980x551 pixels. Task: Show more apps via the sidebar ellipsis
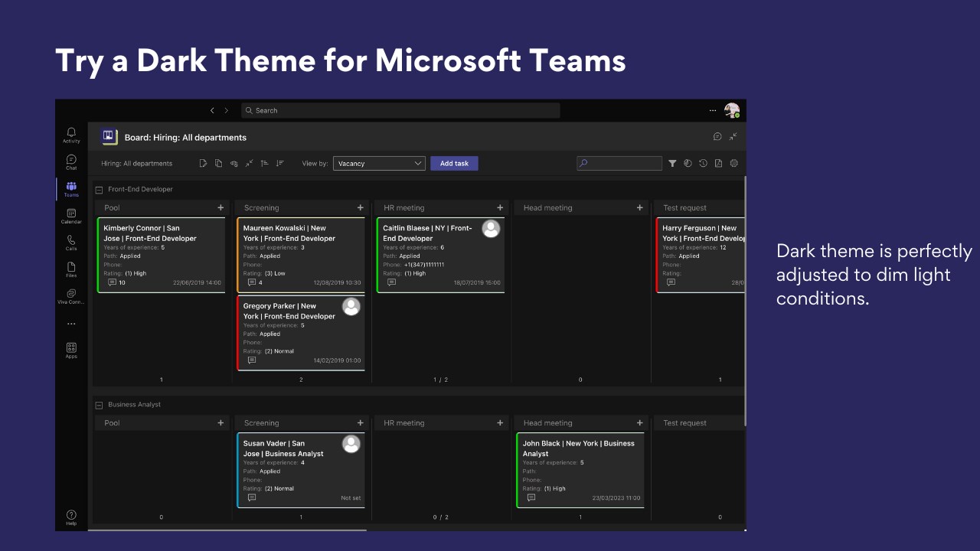click(x=71, y=324)
